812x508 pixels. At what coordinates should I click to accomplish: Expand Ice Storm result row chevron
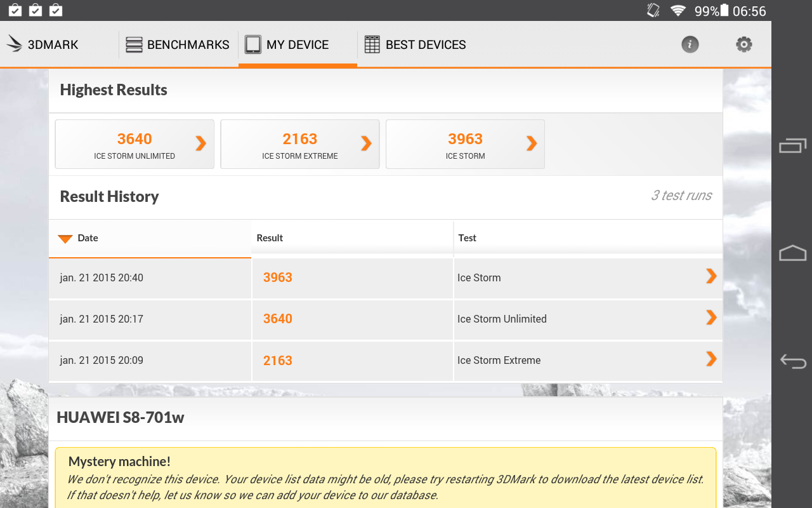pyautogui.click(x=711, y=276)
